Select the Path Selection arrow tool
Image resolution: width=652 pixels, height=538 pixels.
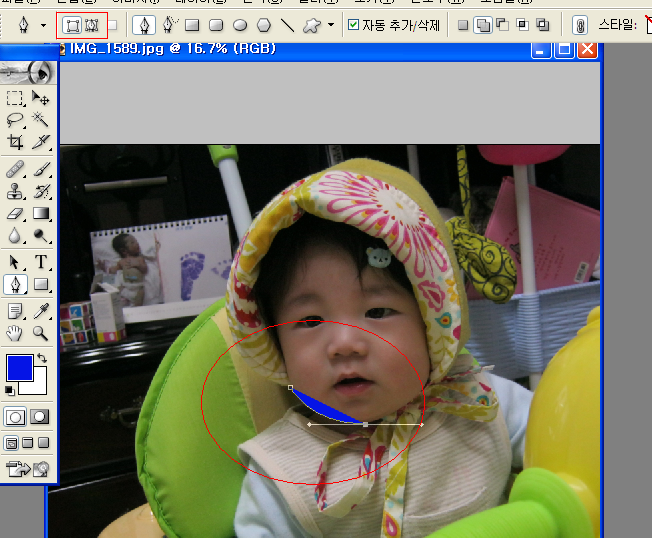coord(15,262)
